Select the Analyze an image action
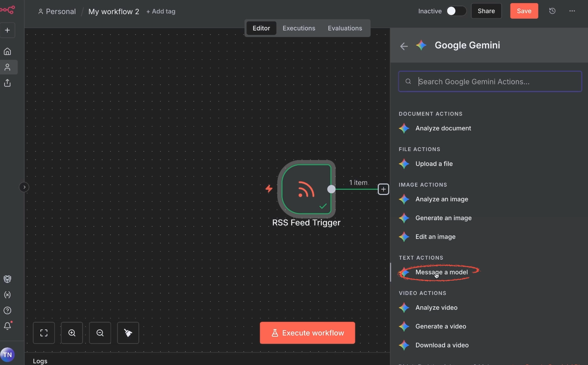This screenshot has width=588, height=365. (x=442, y=199)
